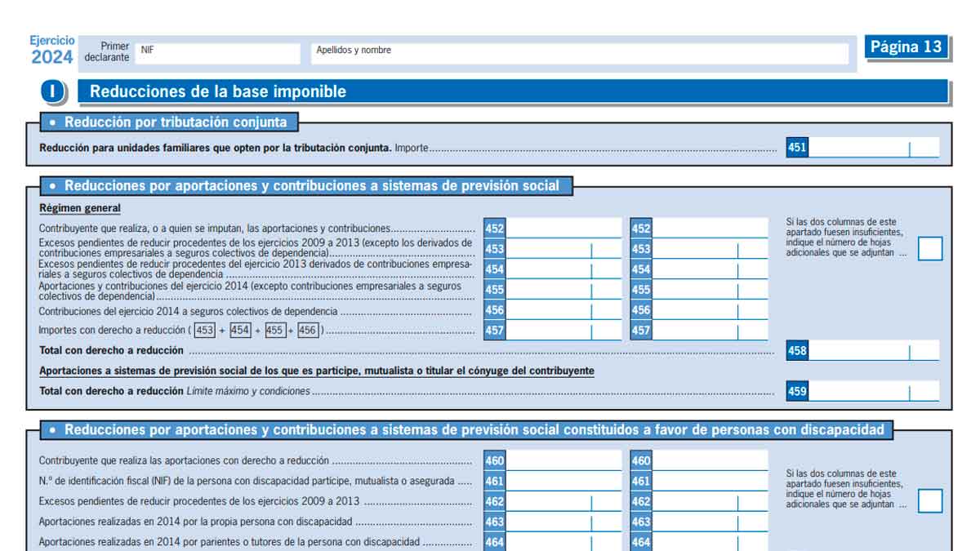Click the Reducción por tributación conjunta heading
Viewport: 980px width, 551px height.
pyautogui.click(x=170, y=122)
